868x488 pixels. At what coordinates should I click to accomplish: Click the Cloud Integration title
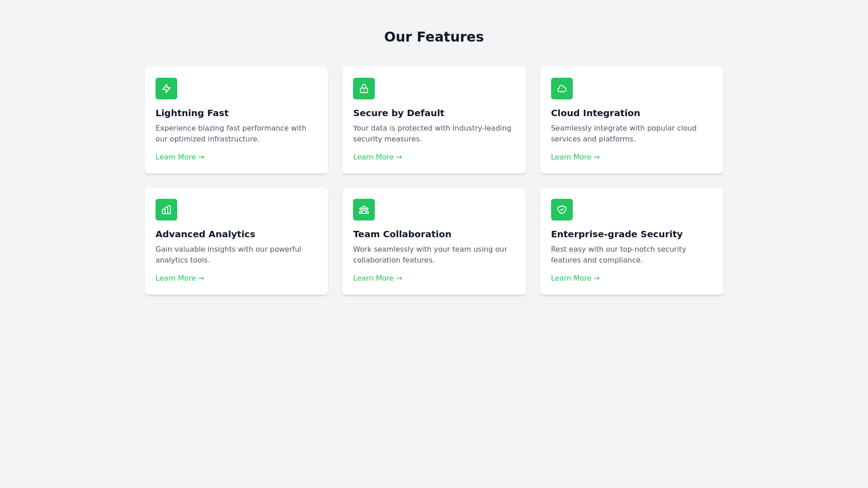[x=595, y=113]
